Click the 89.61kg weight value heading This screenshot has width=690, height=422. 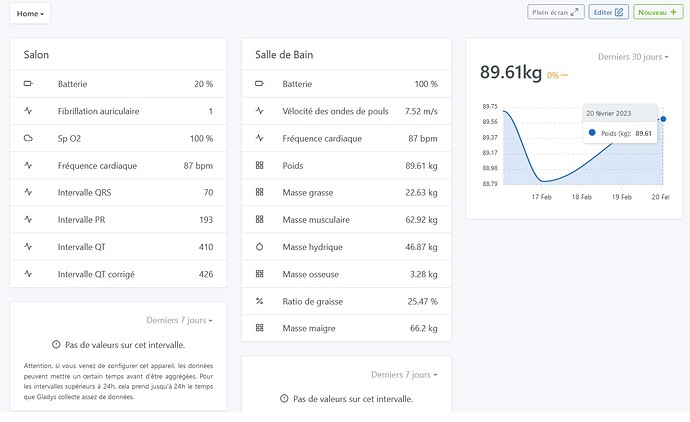point(511,72)
